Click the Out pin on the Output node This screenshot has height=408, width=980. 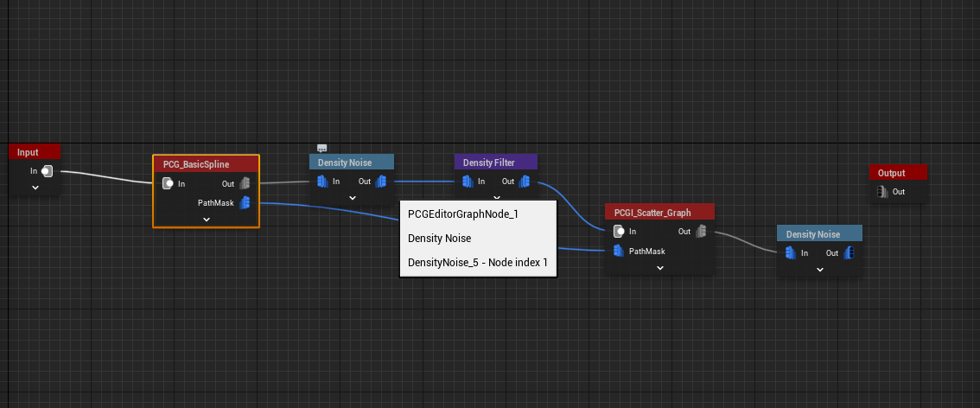coord(882,192)
